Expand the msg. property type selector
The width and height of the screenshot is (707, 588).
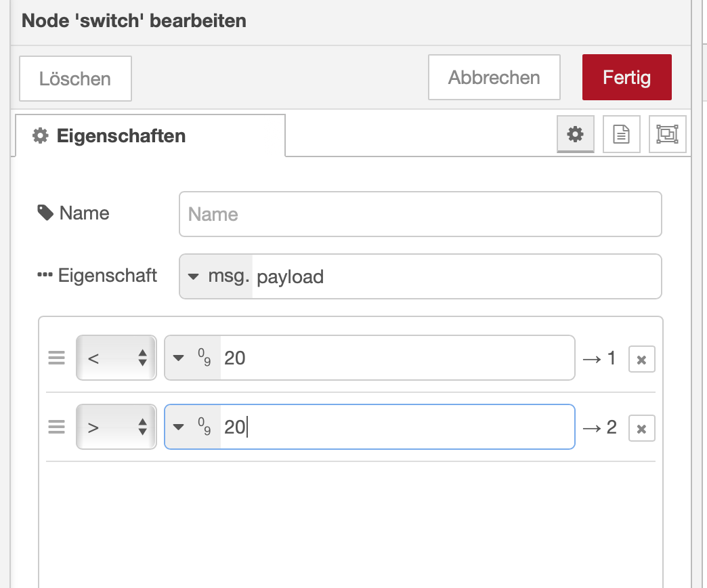(x=216, y=276)
